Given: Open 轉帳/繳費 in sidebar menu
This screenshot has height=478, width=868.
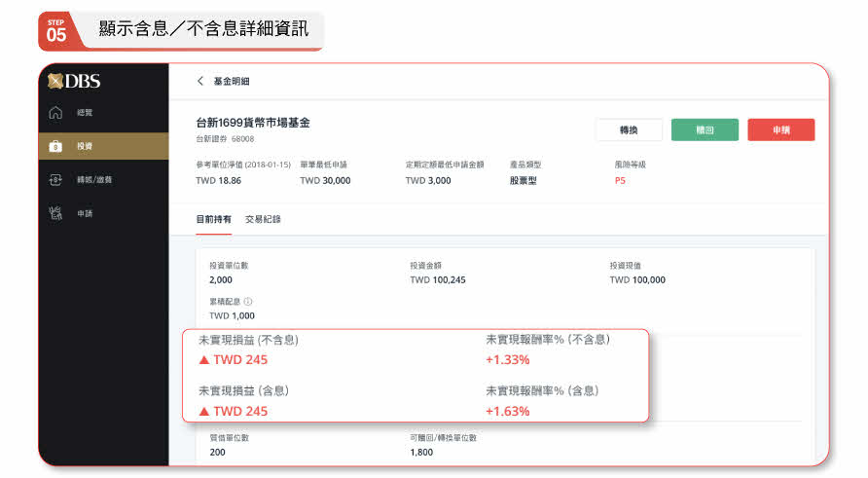Looking at the screenshot, I should click(94, 179).
